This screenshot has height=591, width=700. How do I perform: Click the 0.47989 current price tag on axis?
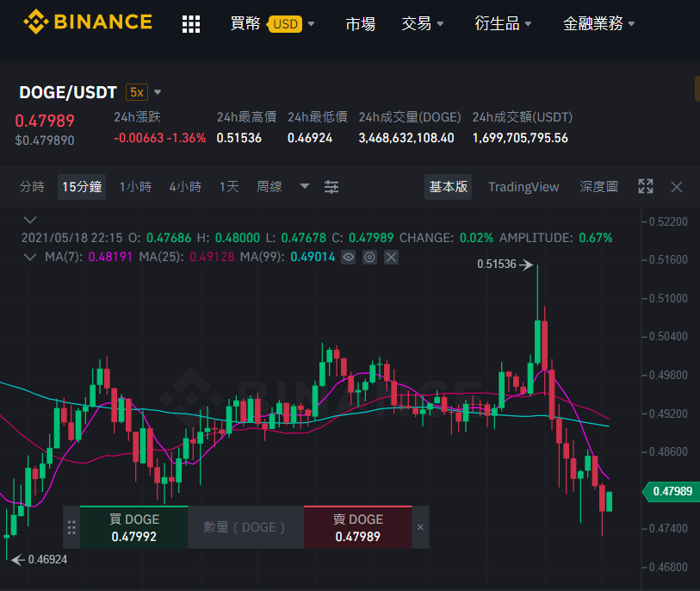tap(671, 491)
